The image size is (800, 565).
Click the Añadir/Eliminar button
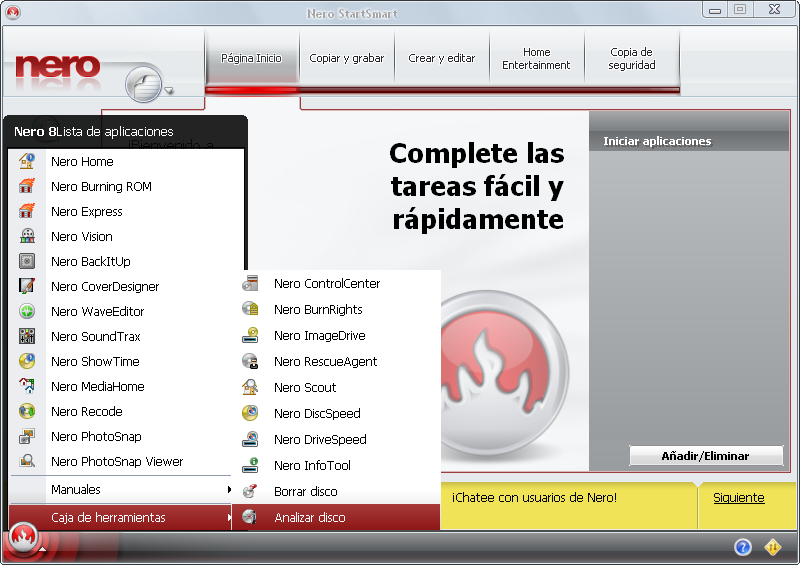click(706, 456)
